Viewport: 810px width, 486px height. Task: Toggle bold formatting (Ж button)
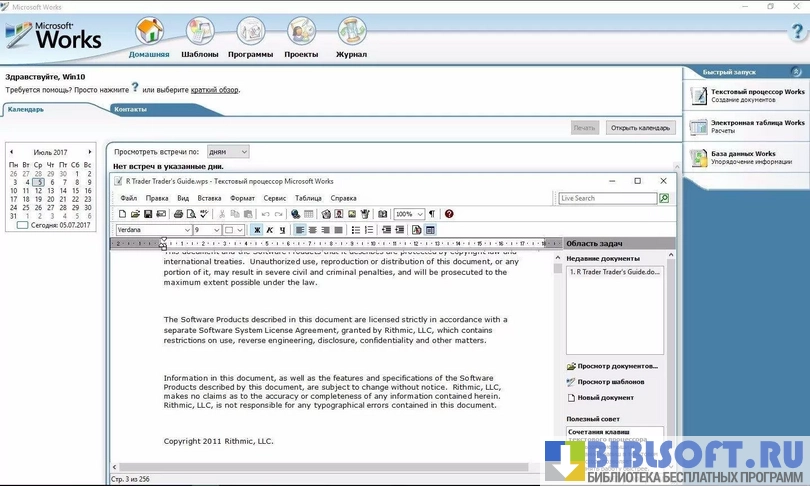(x=257, y=230)
